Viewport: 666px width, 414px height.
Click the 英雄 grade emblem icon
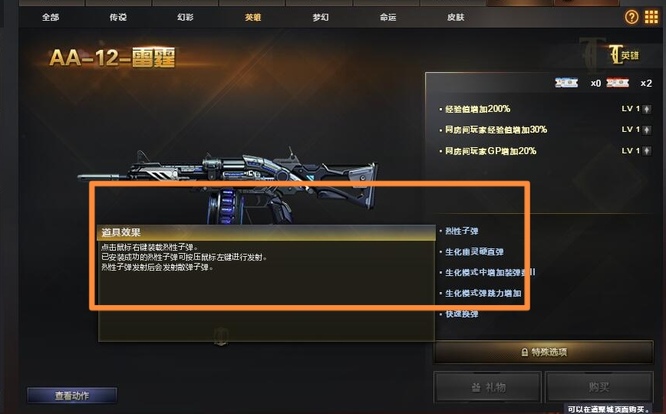click(624, 55)
